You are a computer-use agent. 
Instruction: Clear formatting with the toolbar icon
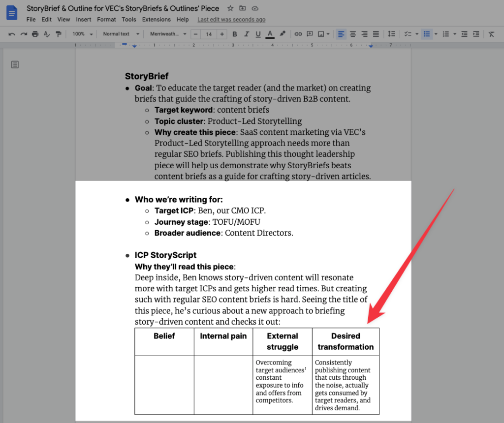pos(491,34)
